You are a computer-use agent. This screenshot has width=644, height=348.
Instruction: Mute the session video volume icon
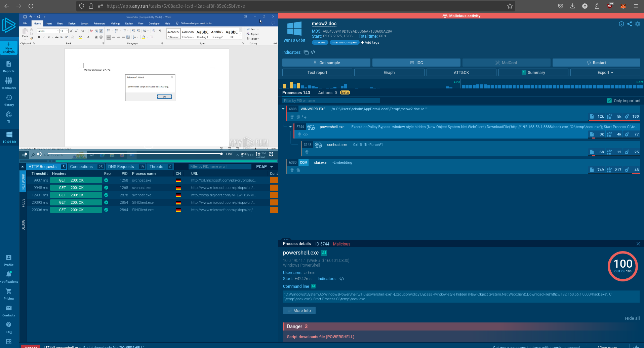pyautogui.click(x=39, y=154)
